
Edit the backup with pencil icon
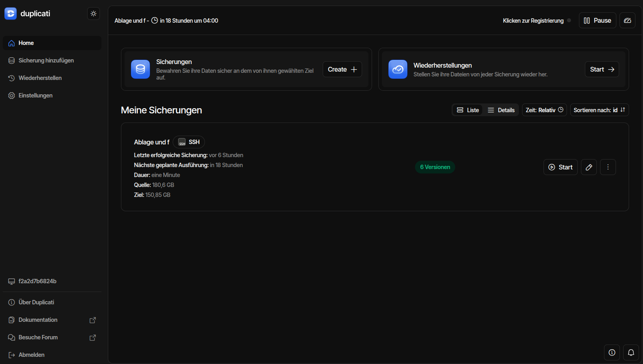tap(589, 167)
